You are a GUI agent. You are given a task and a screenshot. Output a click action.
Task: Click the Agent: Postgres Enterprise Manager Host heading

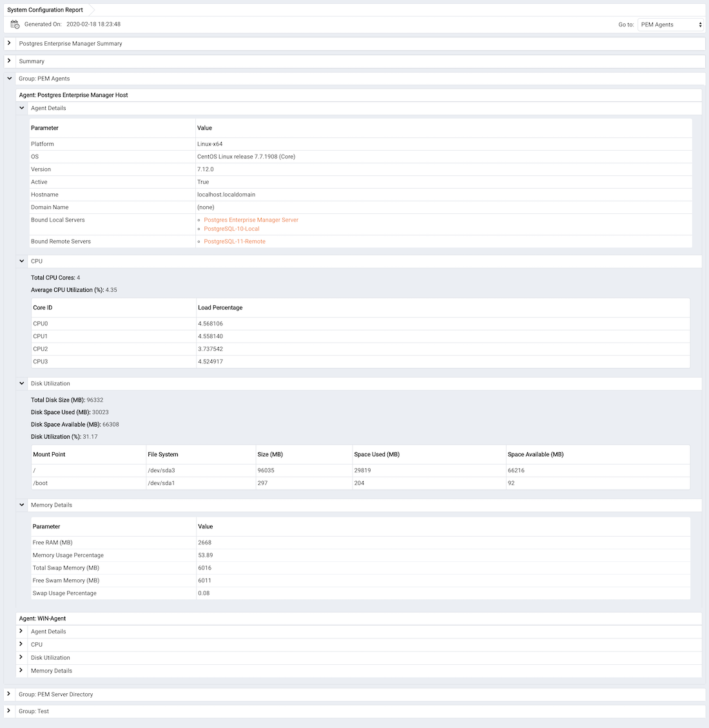(73, 95)
